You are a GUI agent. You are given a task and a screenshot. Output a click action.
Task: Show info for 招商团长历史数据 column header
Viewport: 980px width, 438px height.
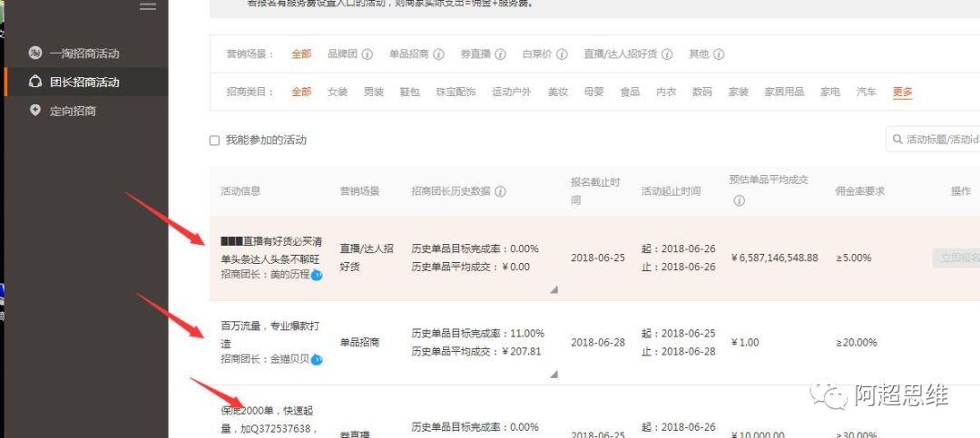point(500,191)
